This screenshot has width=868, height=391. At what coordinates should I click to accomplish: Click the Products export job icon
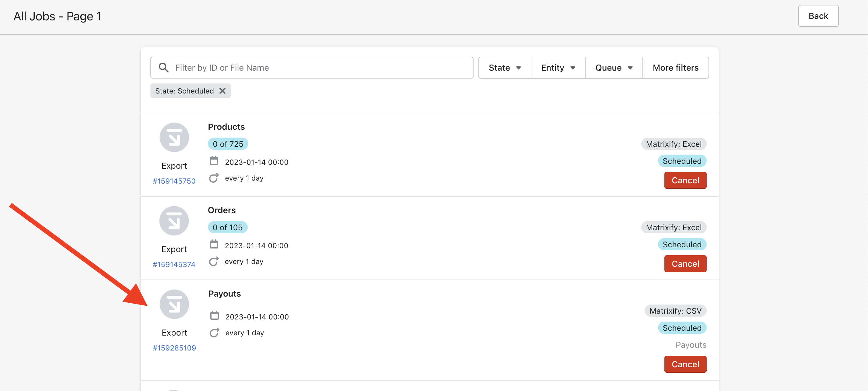coord(174,138)
